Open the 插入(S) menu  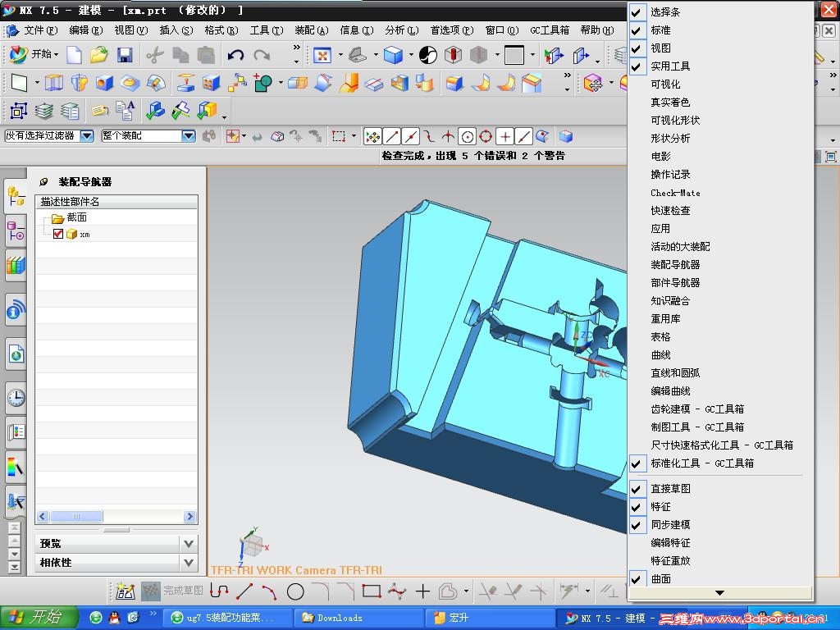point(176,30)
